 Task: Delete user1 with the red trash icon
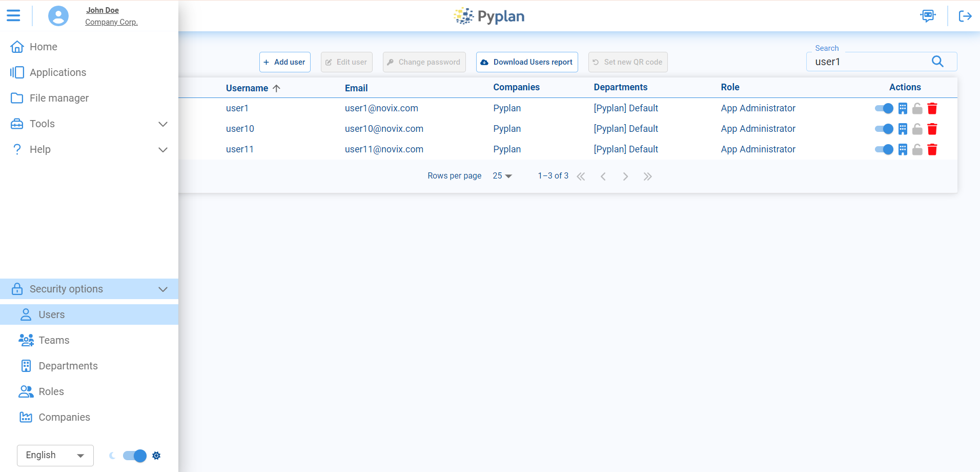pos(932,108)
